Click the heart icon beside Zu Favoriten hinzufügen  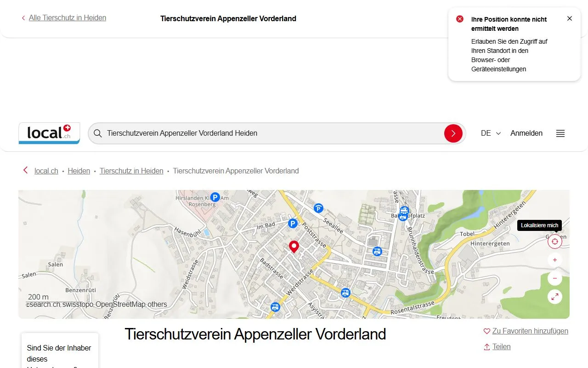tap(486, 331)
